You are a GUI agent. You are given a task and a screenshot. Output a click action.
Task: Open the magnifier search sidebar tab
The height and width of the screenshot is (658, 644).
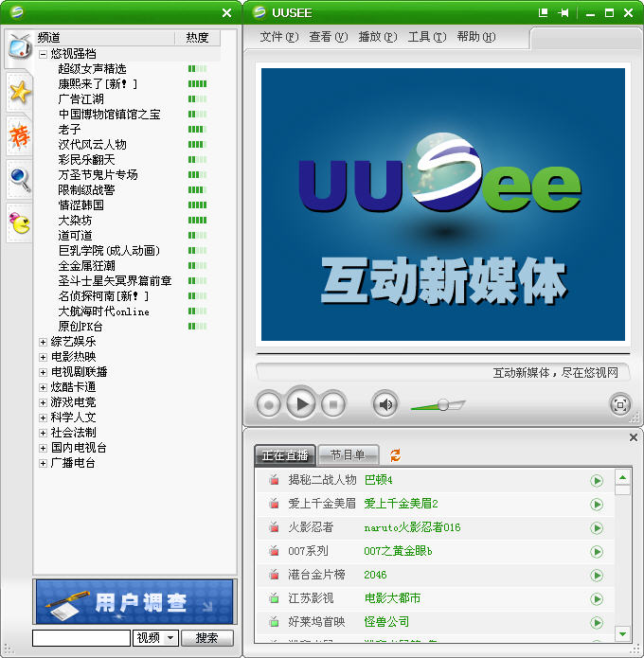[x=20, y=179]
